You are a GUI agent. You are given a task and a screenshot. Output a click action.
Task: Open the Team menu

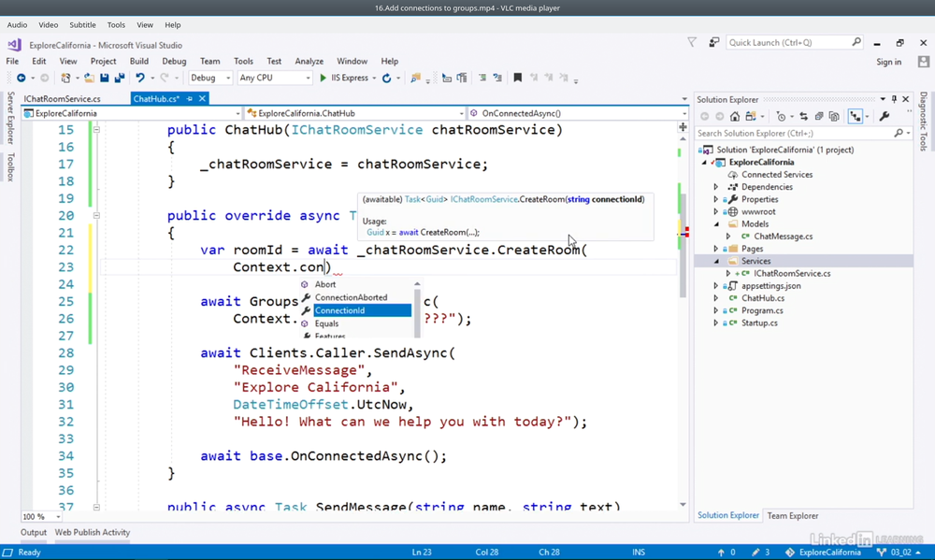[209, 61]
